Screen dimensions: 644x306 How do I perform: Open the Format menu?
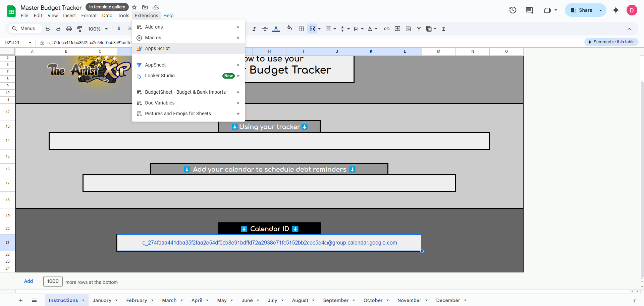point(89,15)
